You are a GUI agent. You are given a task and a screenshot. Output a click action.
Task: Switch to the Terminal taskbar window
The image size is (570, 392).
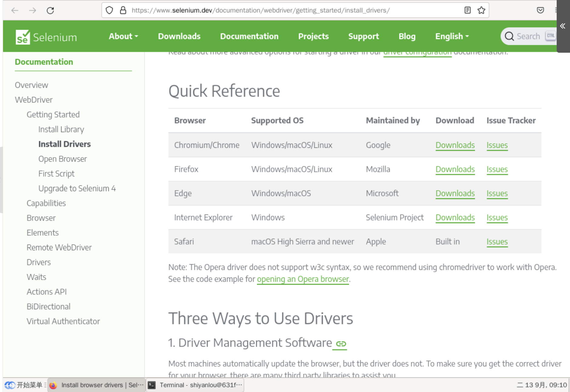point(195,385)
